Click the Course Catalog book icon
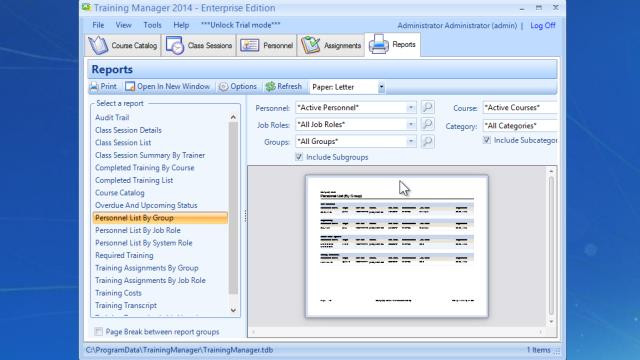Screen dimensions: 640x360 click(98, 45)
